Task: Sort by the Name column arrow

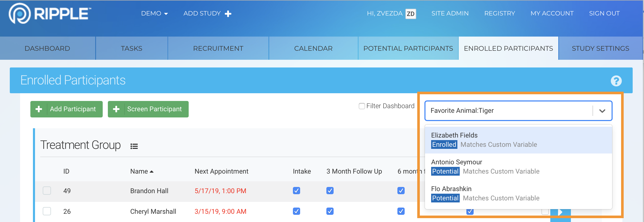Action: point(152,172)
